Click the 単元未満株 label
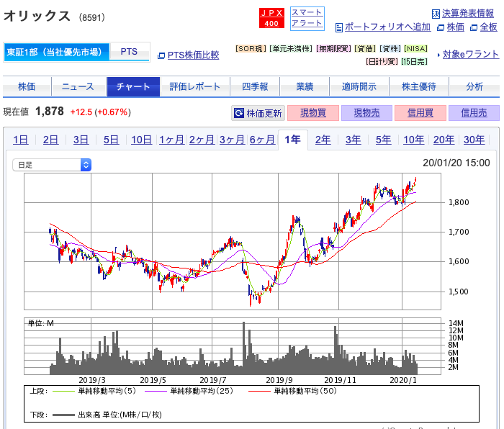The height and width of the screenshot is (429, 504). pos(291,48)
